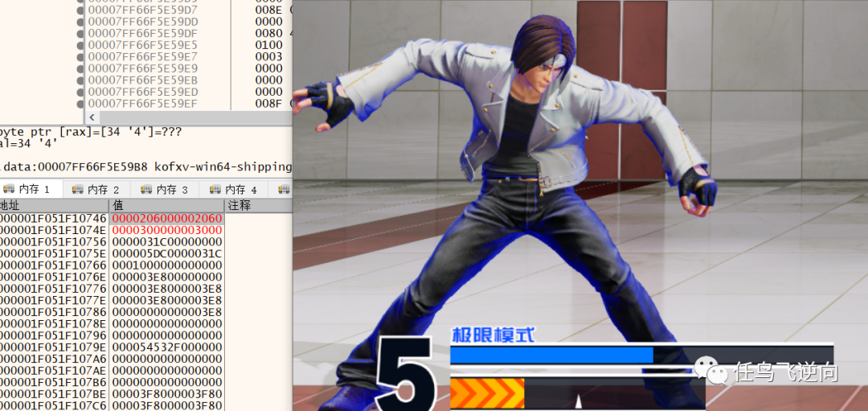Viewport: 868px width, 411px height.
Task: Click the disassembly horizontal scrollbar track
Action: 194,117
